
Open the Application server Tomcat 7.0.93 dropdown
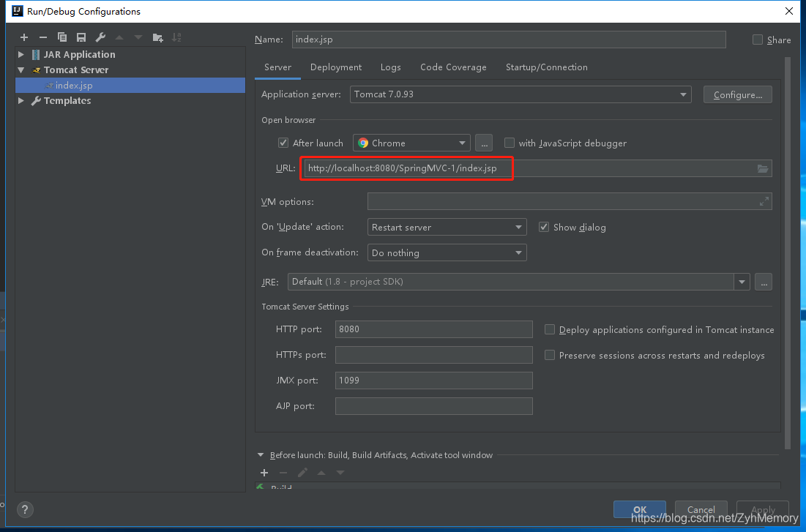pyautogui.click(x=520, y=94)
